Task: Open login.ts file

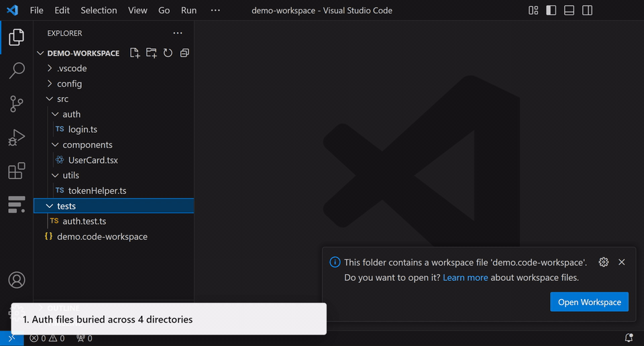Action: [114, 129]
